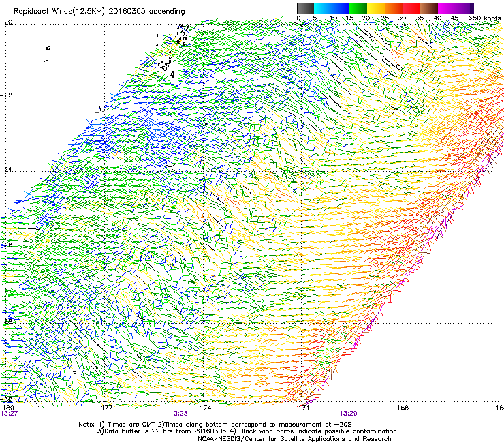Click the '-174' longitude label
This screenshot has width=504, height=443.
[x=203, y=408]
